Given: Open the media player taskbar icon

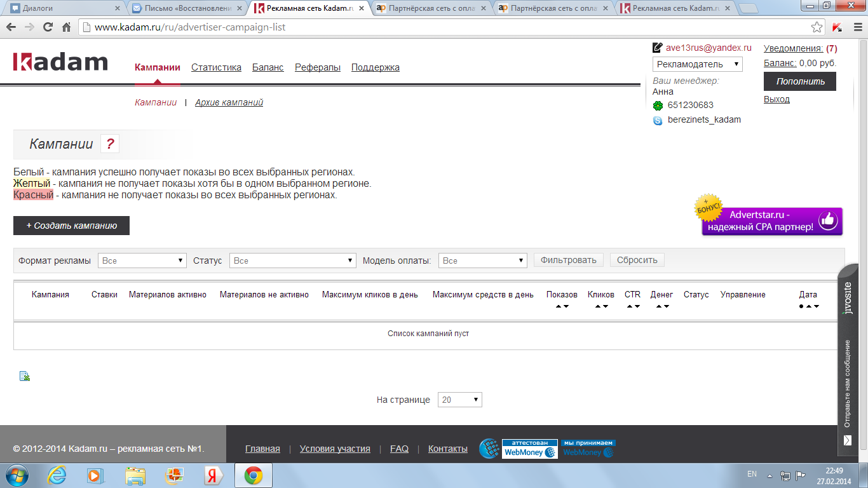Looking at the screenshot, I should point(95,475).
